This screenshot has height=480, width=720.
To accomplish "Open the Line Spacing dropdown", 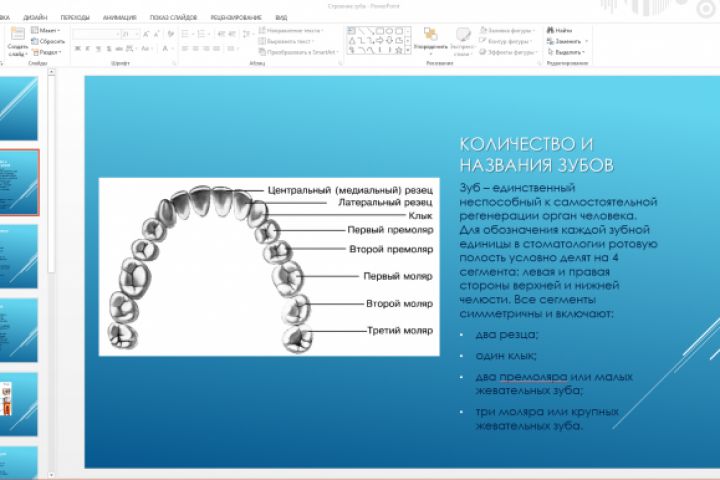I will click(247, 34).
